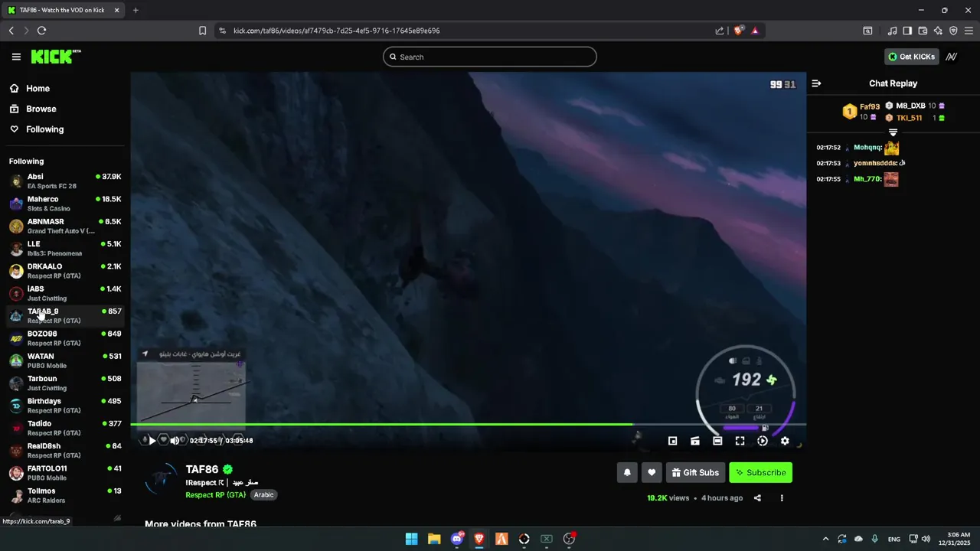Open Tollmos ARC Raiders channel

click(65, 495)
